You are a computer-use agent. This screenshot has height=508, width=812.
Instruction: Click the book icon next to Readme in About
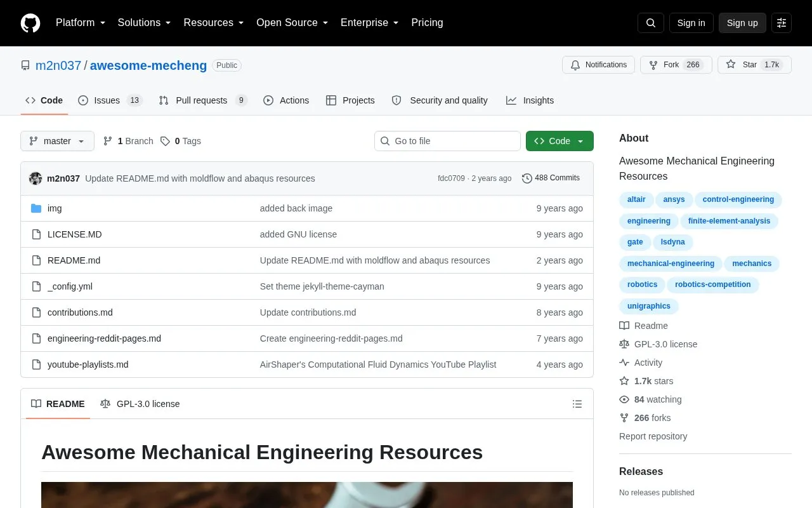click(624, 326)
